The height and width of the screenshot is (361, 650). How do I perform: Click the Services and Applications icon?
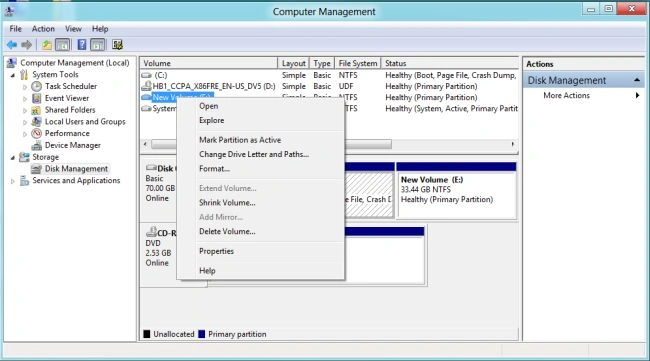point(24,180)
